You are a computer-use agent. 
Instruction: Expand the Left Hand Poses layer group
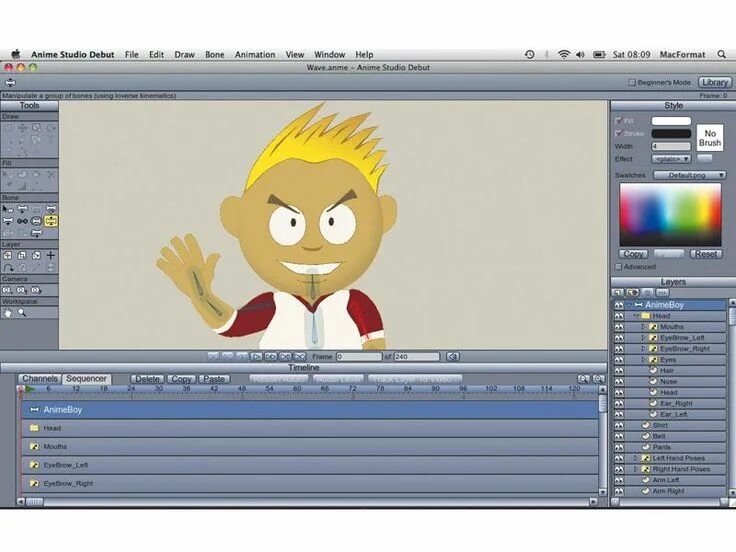(636, 458)
